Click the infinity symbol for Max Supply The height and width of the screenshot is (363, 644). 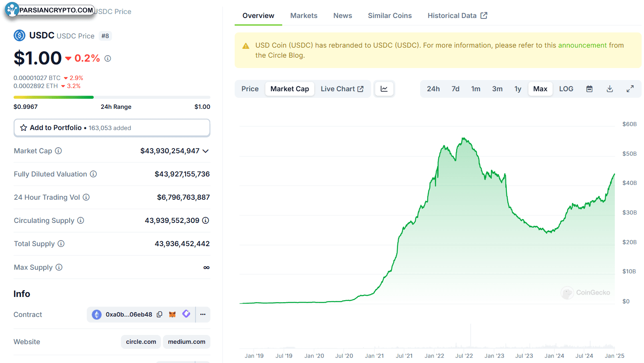(206, 267)
